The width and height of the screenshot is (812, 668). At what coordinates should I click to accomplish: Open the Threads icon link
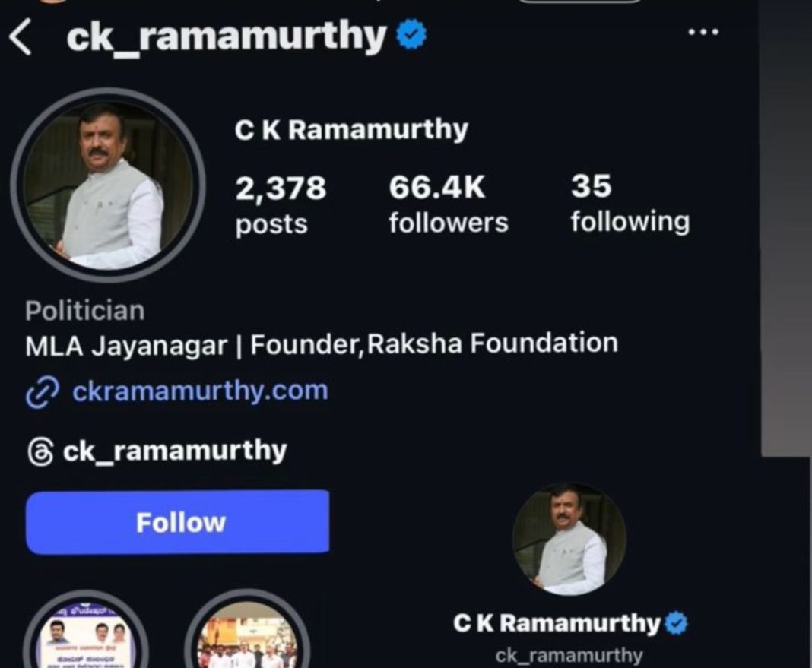tap(40, 451)
